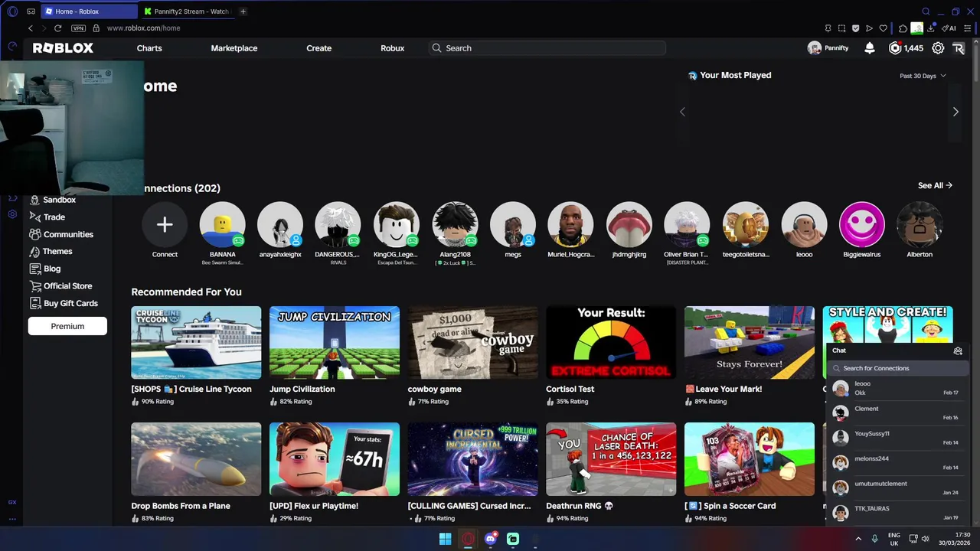Click the taskbar microphone icon
980x551 pixels.
(874, 539)
